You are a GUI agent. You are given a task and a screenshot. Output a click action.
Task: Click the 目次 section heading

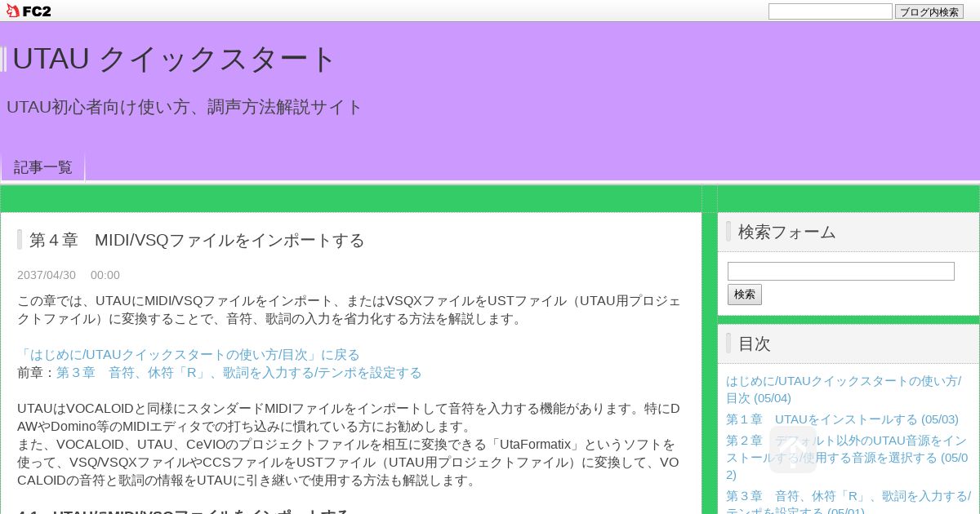pos(754,343)
